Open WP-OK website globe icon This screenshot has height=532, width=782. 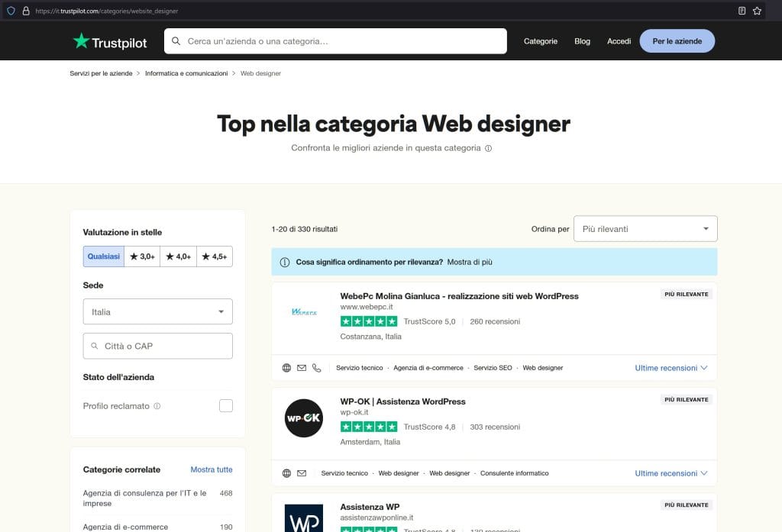click(x=287, y=473)
